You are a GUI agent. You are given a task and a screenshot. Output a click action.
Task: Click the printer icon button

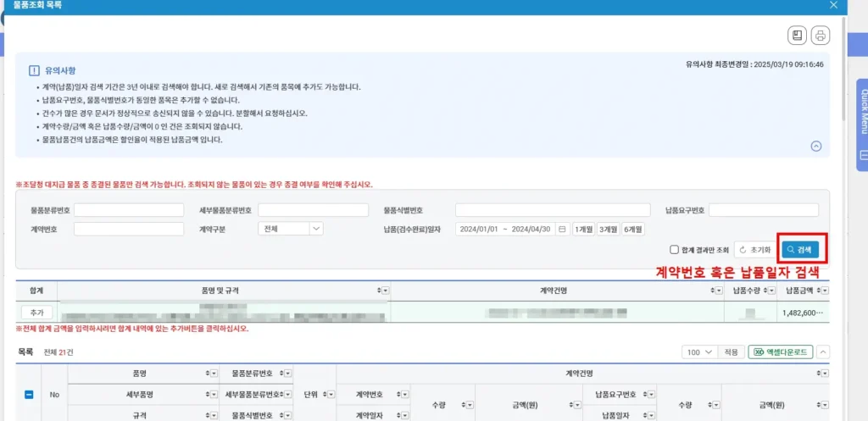[x=820, y=36]
